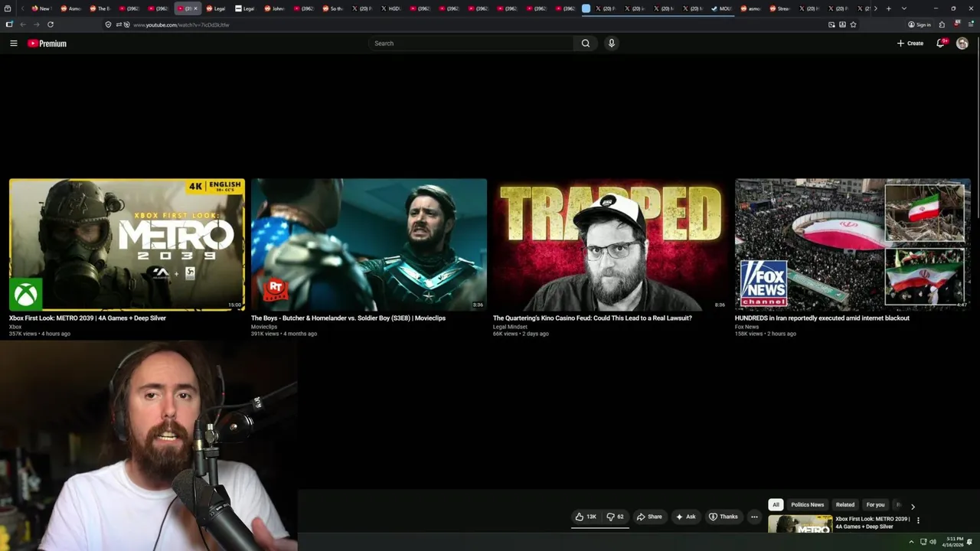
Task: Close the active YouTube tab
Action: coord(195,8)
